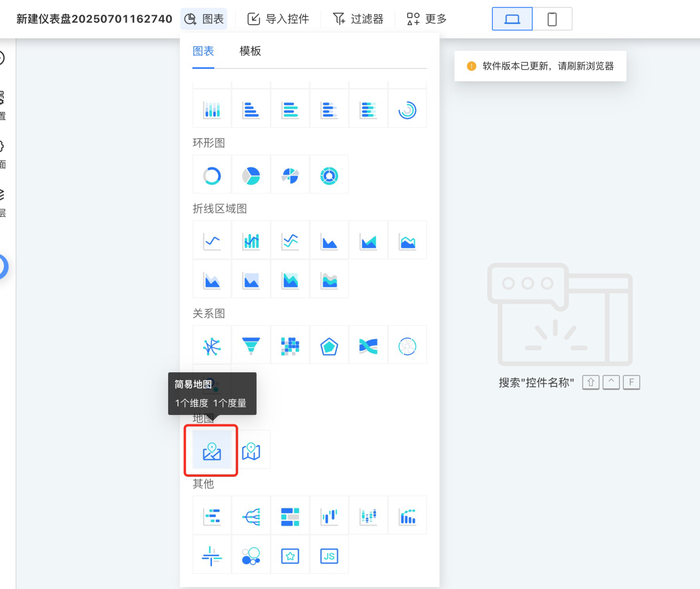Viewport: 700px width, 589px height.
Task: Insert a funnel chart
Action: coord(251,346)
